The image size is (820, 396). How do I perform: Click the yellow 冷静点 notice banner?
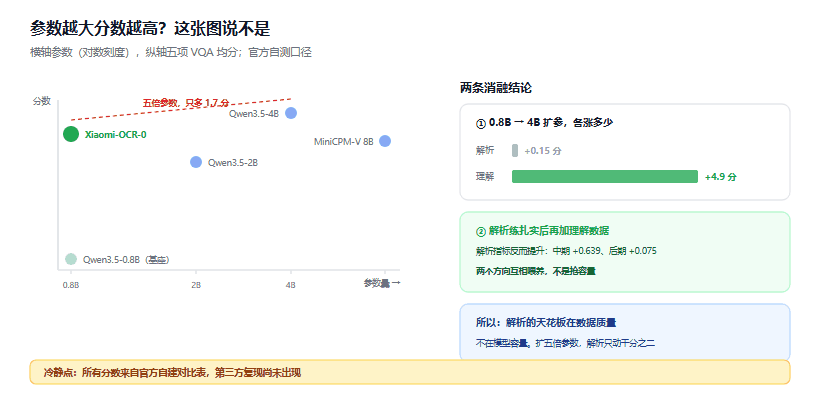tap(410, 372)
